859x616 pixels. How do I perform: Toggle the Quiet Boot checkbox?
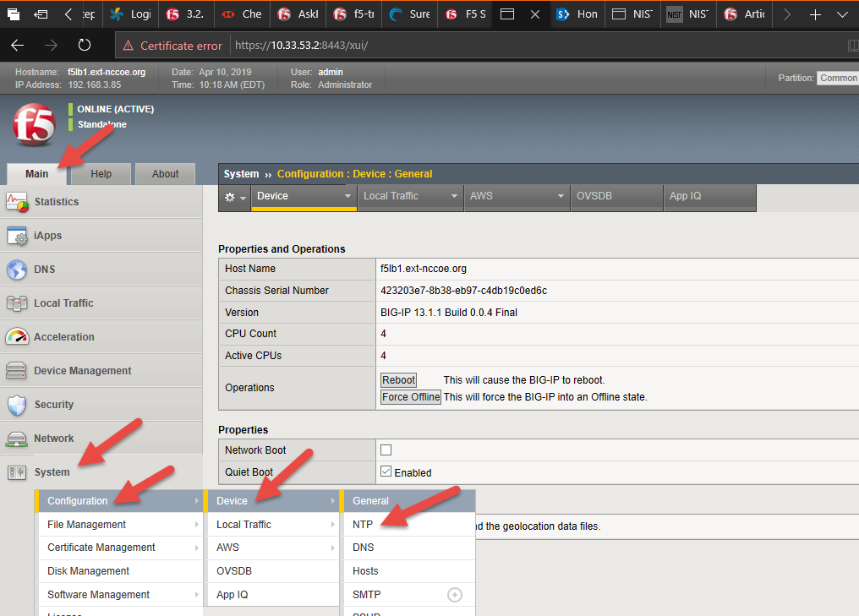(386, 472)
